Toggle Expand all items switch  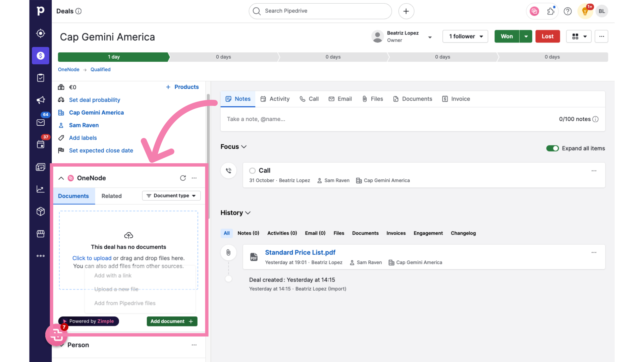coord(552,148)
